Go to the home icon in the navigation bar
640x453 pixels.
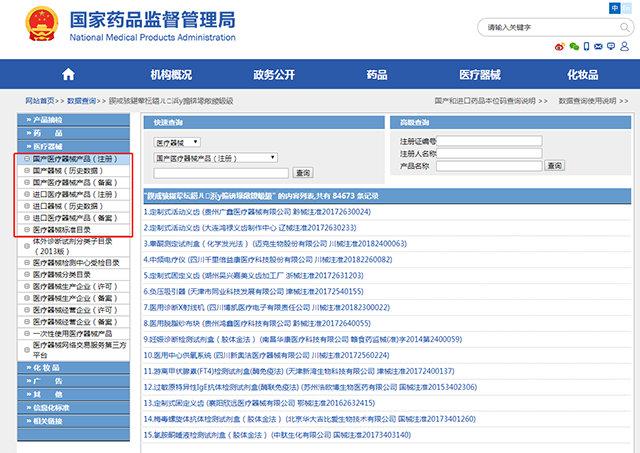[68, 74]
